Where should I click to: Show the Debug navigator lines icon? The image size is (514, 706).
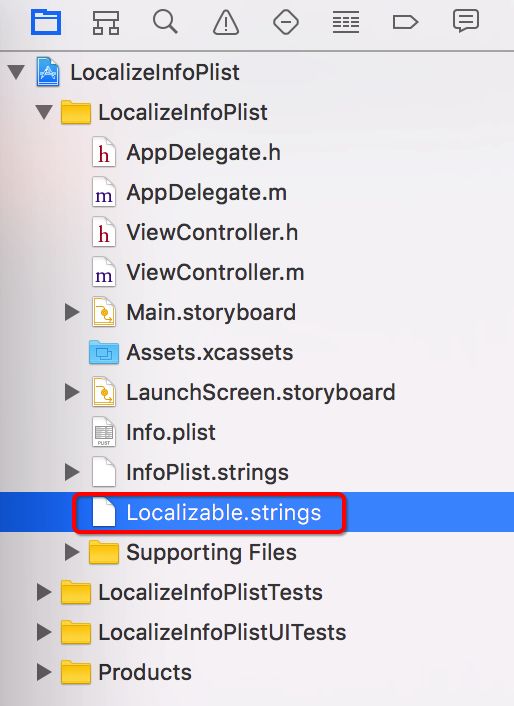coord(346,22)
